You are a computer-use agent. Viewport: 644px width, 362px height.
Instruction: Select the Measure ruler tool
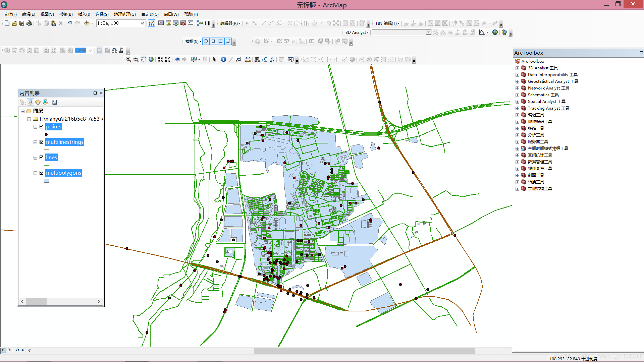tap(248, 59)
